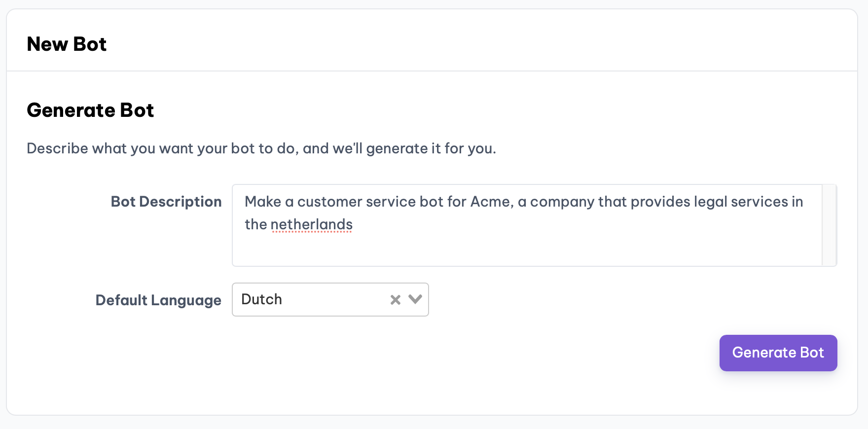Click the Bot Description text area scrollbar
This screenshot has width=868, height=429.
point(829,225)
